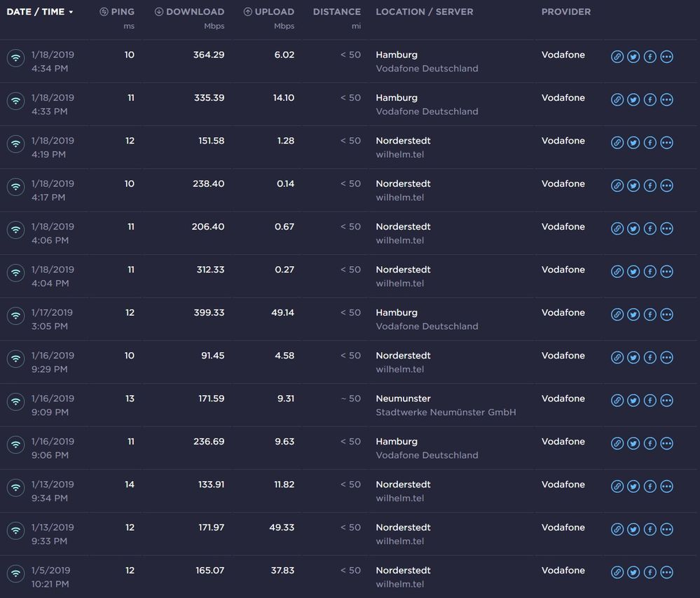Click wilhelm.tel server in 1/18/2019 4:19 PM row
Image resolution: width=700 pixels, height=598 pixels.
(x=399, y=155)
